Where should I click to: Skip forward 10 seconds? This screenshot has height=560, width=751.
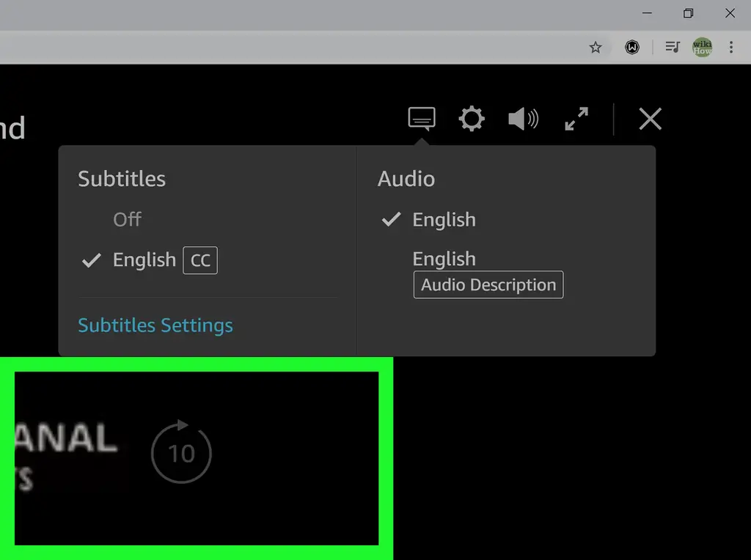point(181,454)
